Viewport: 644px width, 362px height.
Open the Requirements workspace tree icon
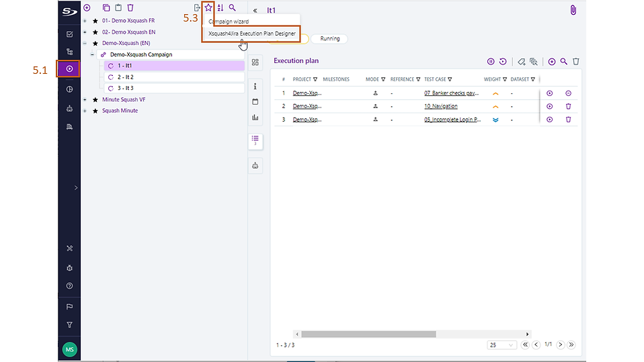coord(69,52)
